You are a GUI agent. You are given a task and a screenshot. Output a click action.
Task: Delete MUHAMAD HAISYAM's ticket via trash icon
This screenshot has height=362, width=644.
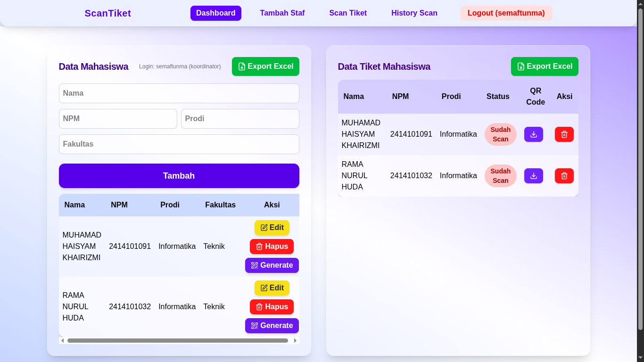coord(564,134)
